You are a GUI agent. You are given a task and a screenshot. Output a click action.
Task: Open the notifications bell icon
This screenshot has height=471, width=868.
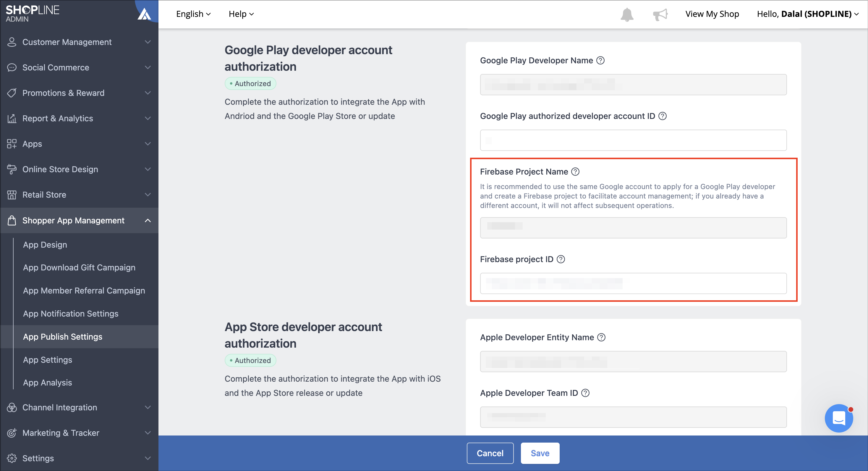point(627,14)
